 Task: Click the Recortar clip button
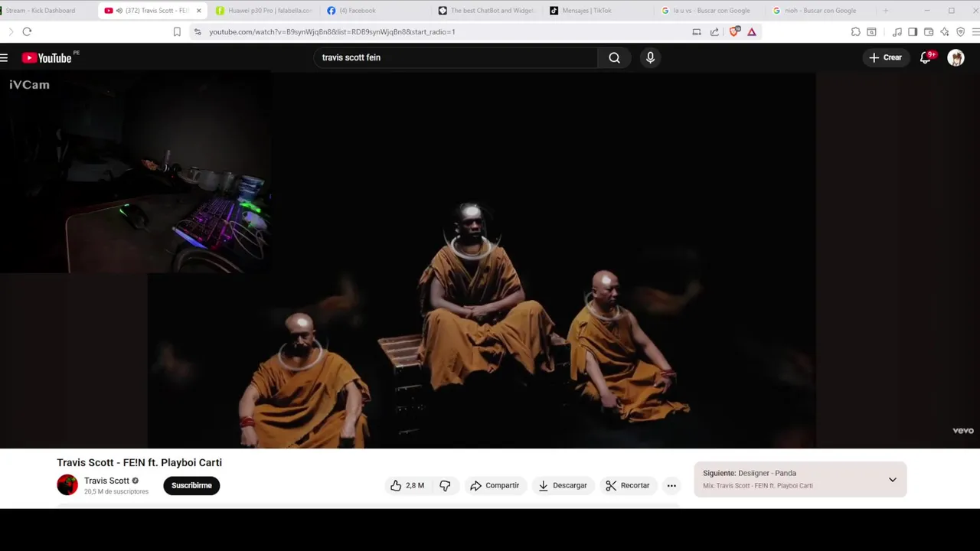point(628,485)
